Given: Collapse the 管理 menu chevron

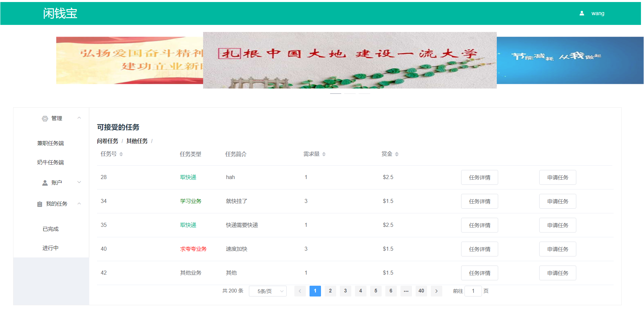Looking at the screenshot, I should point(79,118).
